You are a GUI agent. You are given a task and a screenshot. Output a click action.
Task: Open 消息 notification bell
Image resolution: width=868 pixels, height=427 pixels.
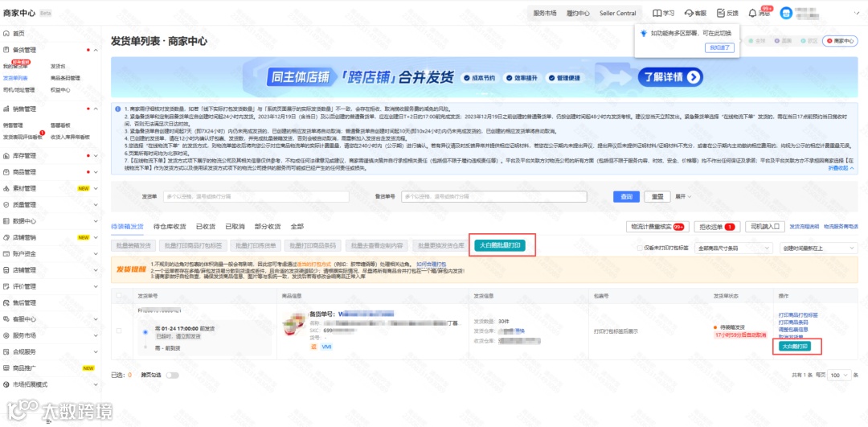751,14
